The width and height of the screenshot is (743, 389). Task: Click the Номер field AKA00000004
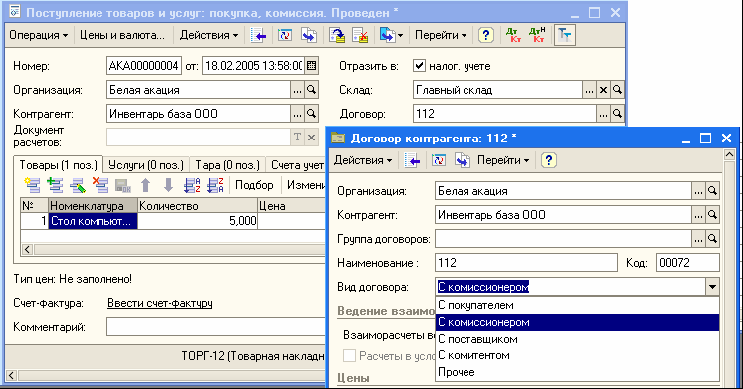pyautogui.click(x=144, y=65)
